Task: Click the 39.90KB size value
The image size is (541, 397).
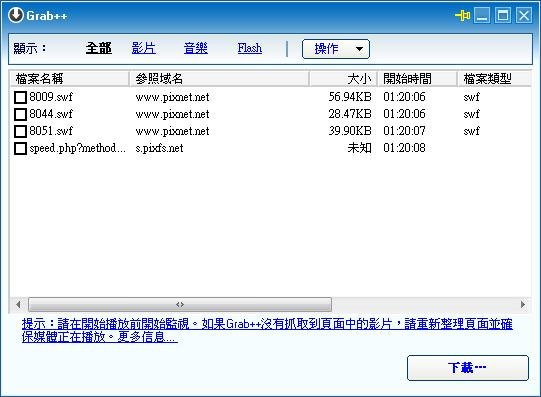Action: click(x=350, y=131)
